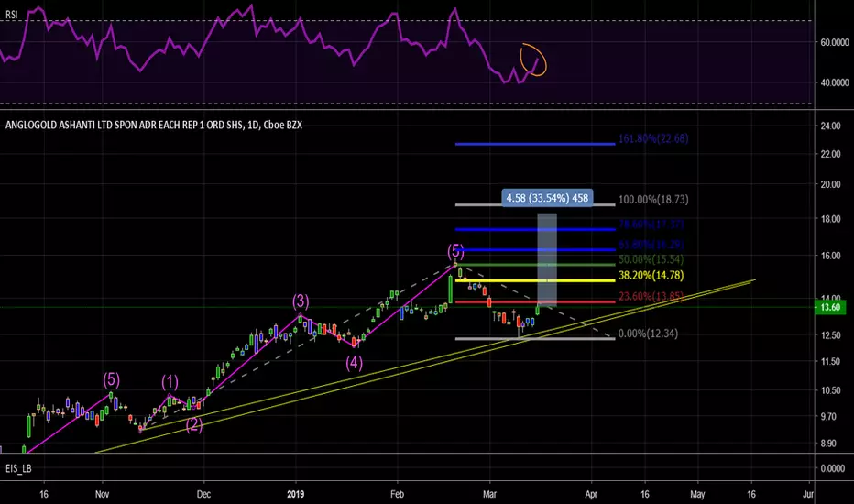Select the 50.00%(15.54) Fibonacci label
This screenshot has height=504, width=854.
point(651,259)
